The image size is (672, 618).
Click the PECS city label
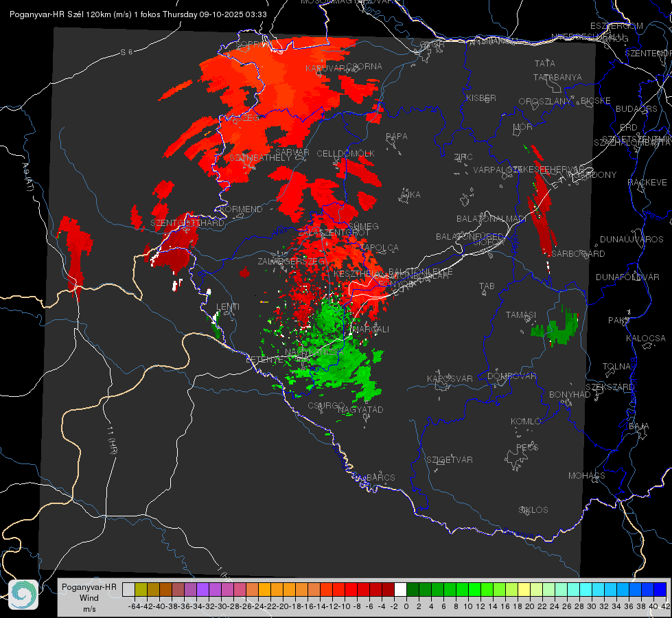(x=527, y=447)
